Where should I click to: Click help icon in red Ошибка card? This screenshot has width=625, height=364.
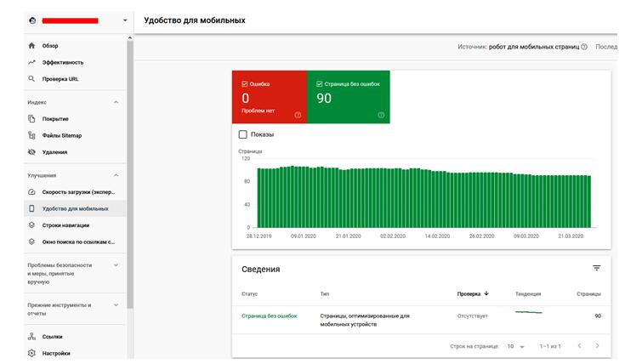coord(298,115)
